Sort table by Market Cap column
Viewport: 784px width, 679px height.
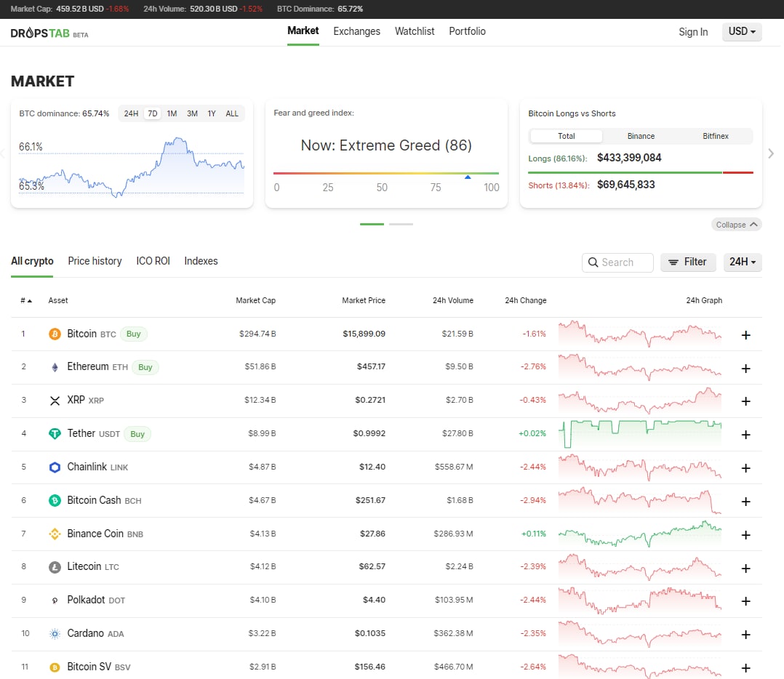click(255, 300)
